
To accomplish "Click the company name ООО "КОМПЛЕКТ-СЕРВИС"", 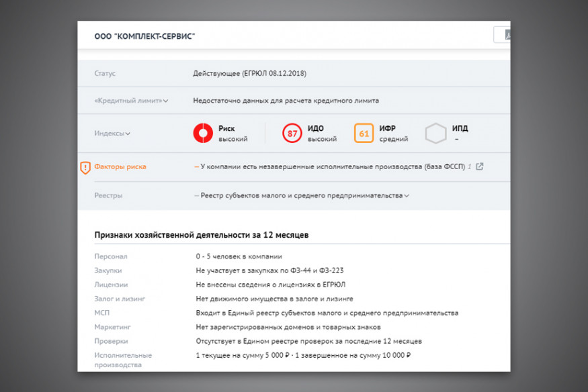I will tap(145, 36).
